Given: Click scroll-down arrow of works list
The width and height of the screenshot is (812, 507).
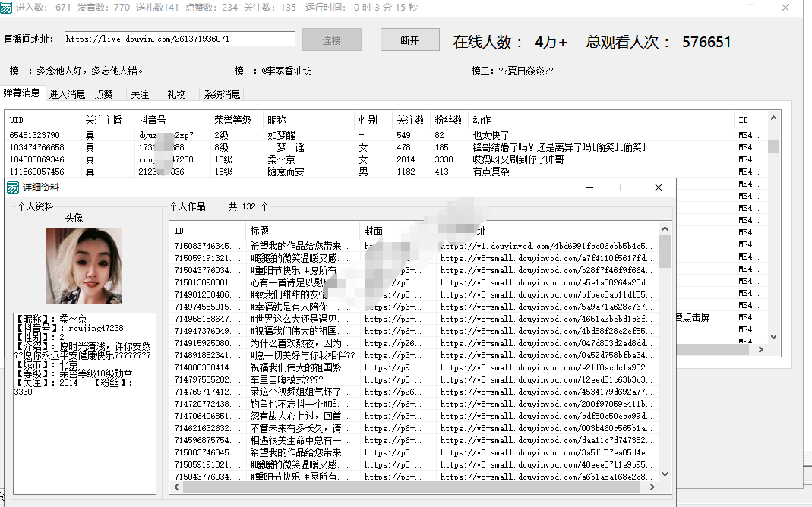Looking at the screenshot, I should click(665, 474).
